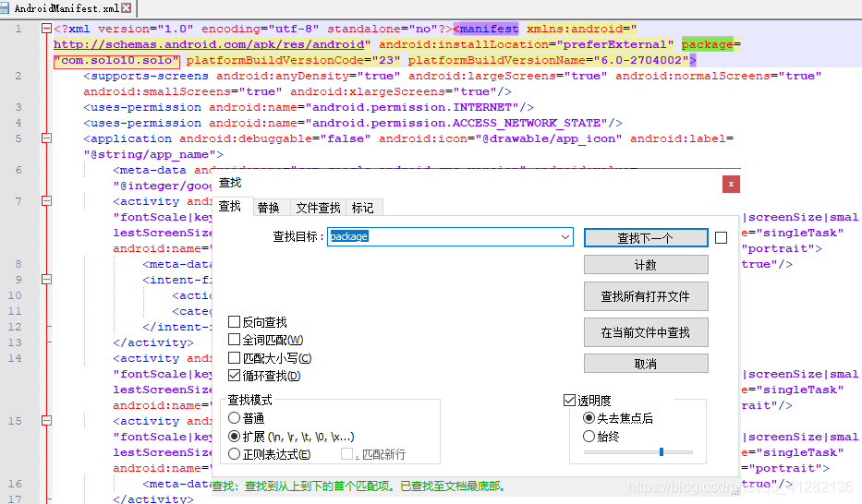Click the "com.solo10.solo" package value

click(116, 60)
